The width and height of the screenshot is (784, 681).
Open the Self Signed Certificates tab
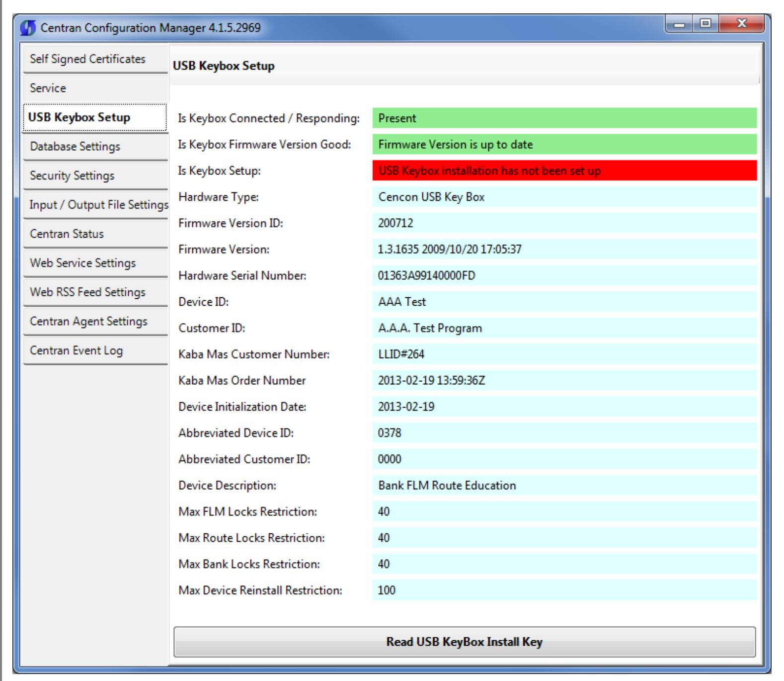click(x=95, y=59)
